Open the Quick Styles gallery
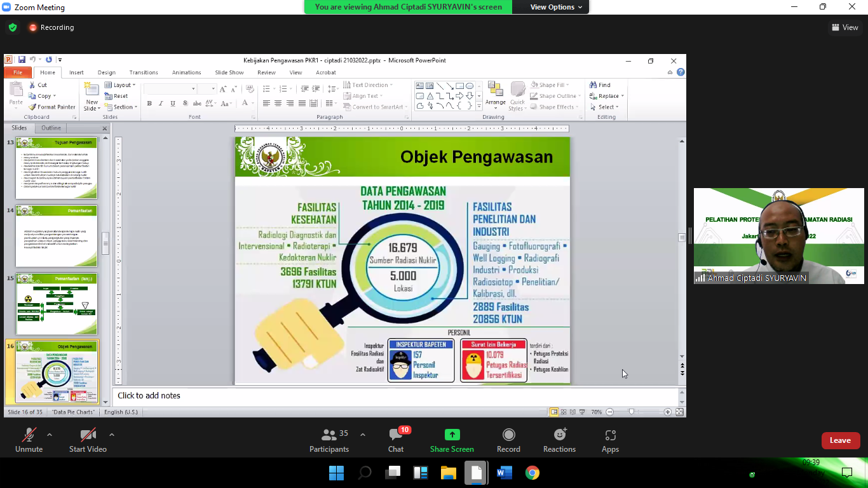This screenshot has width=868, height=488. pos(518,97)
